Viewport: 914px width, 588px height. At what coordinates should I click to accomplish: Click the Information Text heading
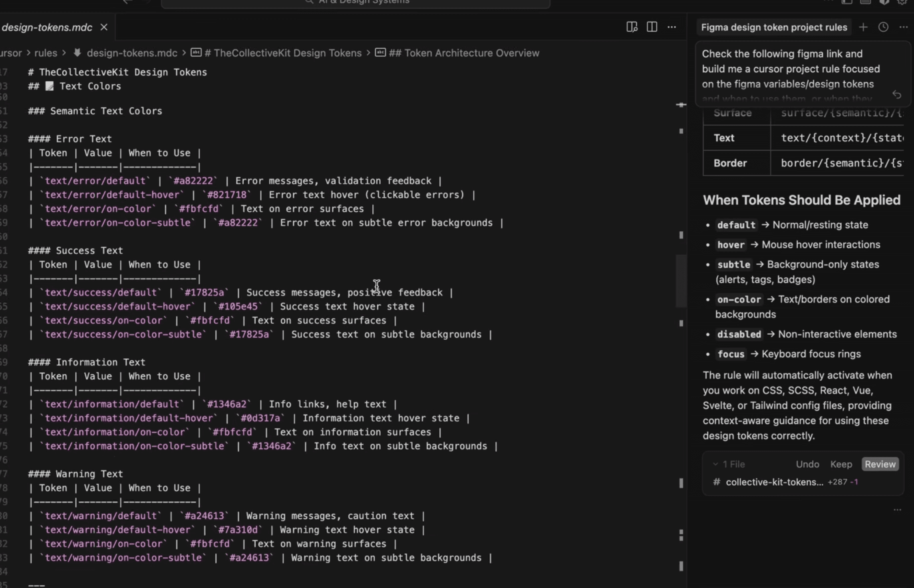pos(87,362)
